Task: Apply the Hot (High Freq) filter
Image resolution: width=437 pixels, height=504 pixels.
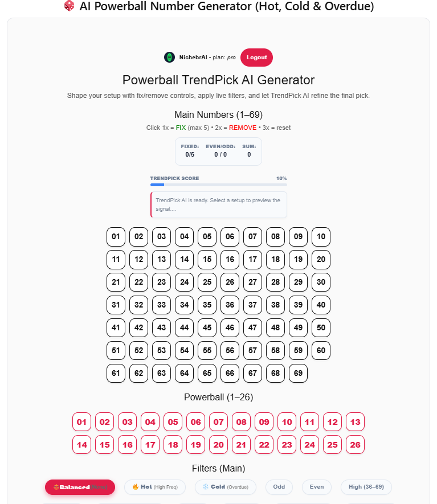Action: click(x=154, y=487)
